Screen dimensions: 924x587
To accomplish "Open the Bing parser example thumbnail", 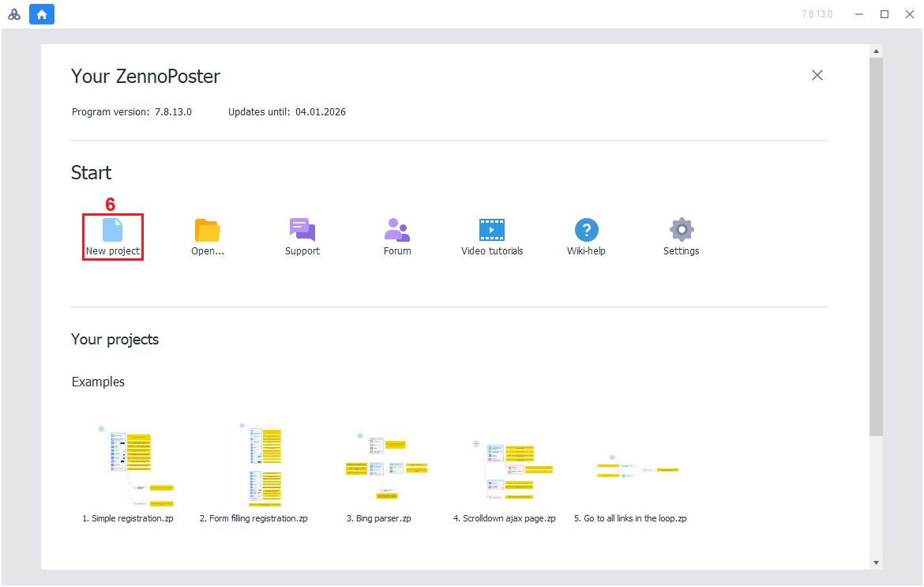I will [386, 466].
